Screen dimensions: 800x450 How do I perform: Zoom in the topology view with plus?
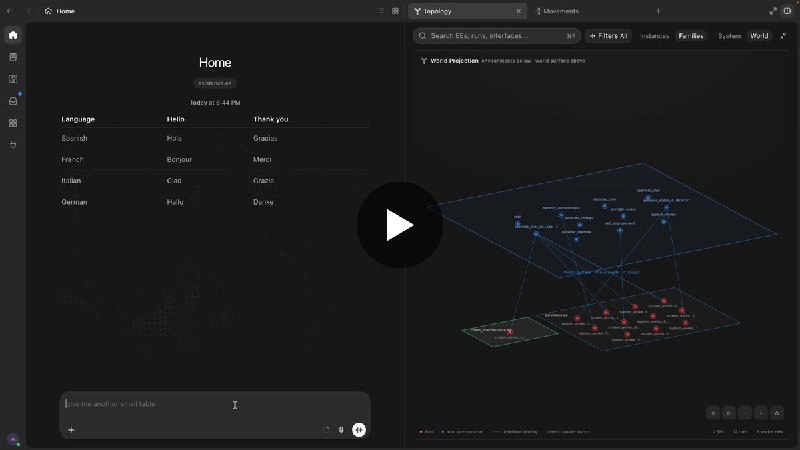point(761,413)
